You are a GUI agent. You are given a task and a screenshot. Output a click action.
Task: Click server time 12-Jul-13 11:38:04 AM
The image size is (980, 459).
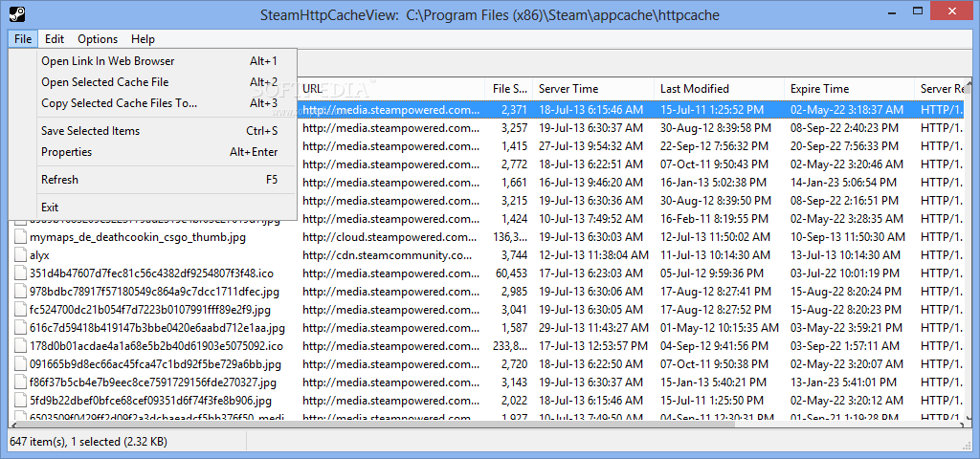tap(593, 255)
